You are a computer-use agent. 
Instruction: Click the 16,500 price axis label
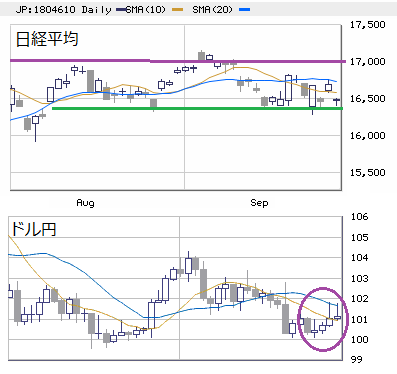tap(367, 99)
